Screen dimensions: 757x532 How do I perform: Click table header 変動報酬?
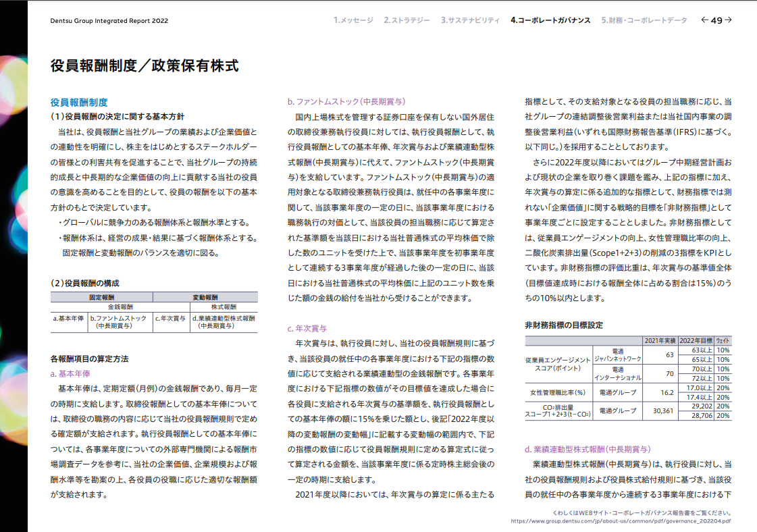[x=205, y=297]
